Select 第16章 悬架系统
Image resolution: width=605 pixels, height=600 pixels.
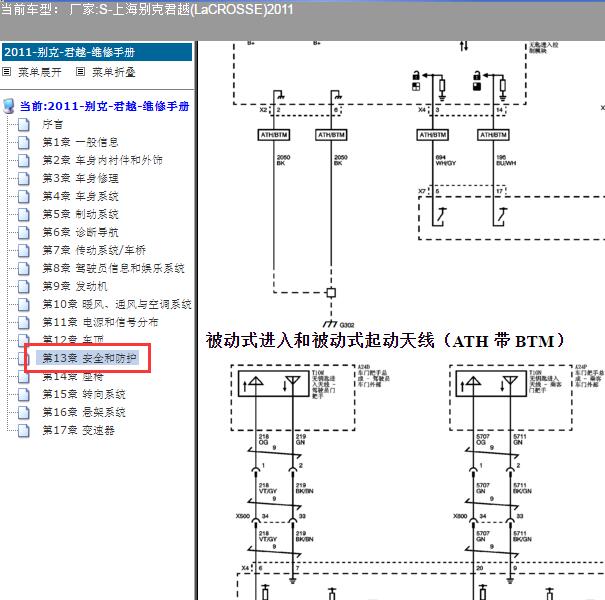[84, 412]
